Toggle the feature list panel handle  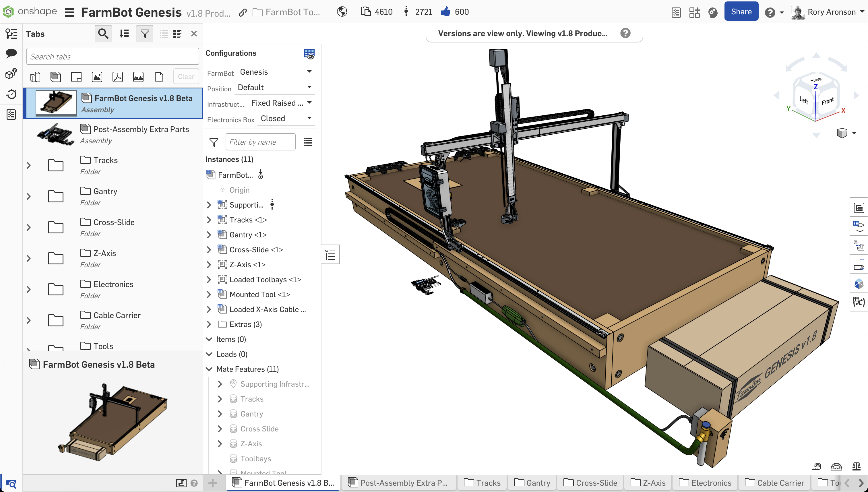point(330,254)
